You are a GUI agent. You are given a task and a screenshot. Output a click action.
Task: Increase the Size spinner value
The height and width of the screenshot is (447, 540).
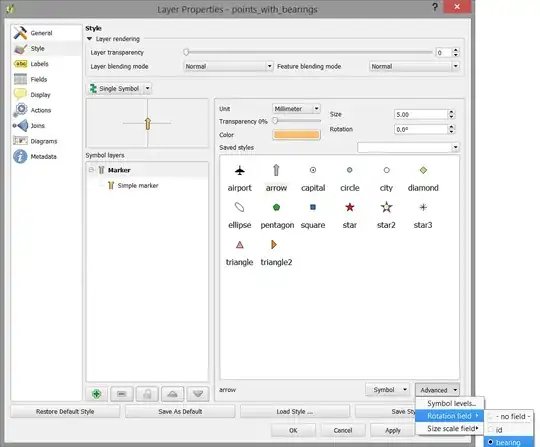[451, 112]
